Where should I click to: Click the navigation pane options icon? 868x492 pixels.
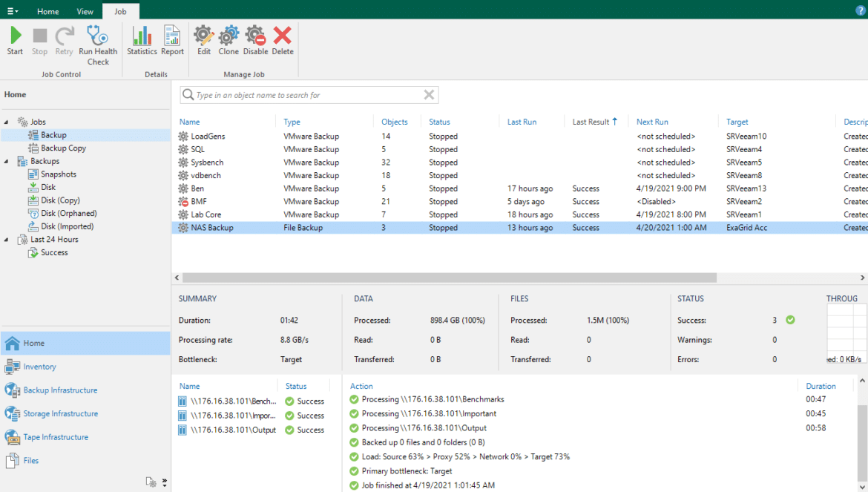pos(151,482)
